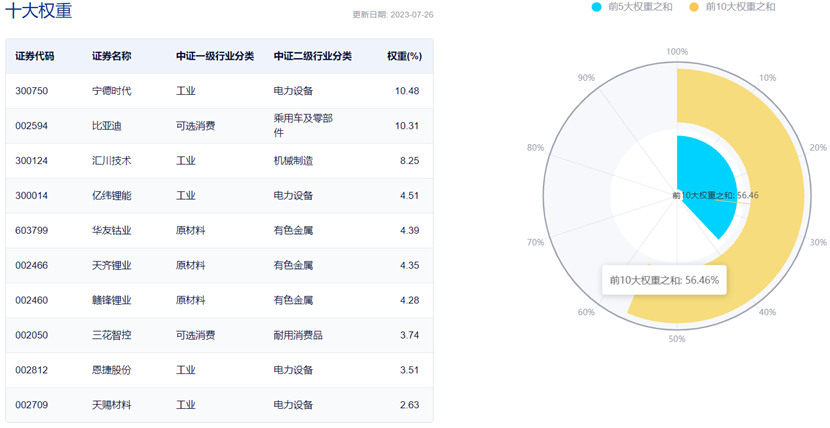The image size is (830, 428).
Task: Select security code 300750
Action: coord(31,91)
